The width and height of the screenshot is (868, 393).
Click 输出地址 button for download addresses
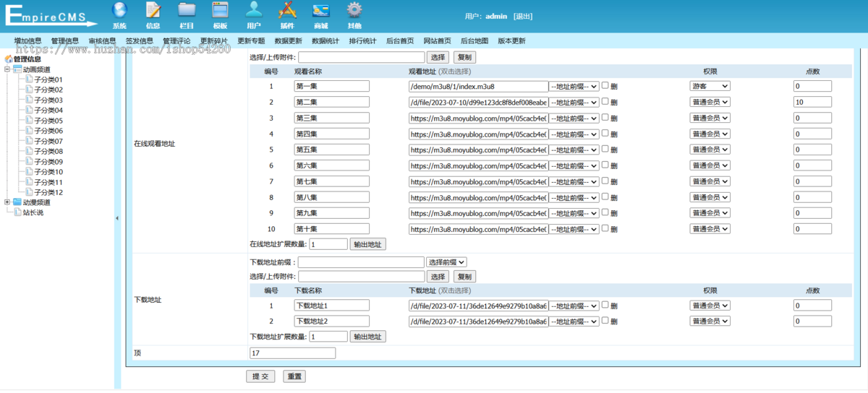[368, 337]
